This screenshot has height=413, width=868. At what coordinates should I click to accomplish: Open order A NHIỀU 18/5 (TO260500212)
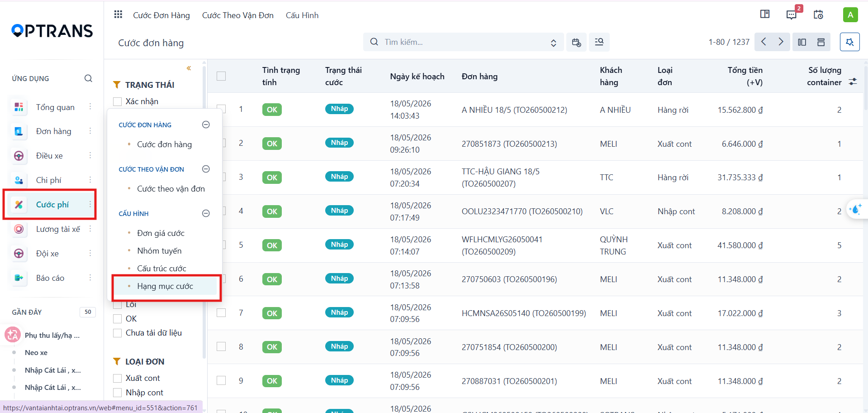coord(514,110)
